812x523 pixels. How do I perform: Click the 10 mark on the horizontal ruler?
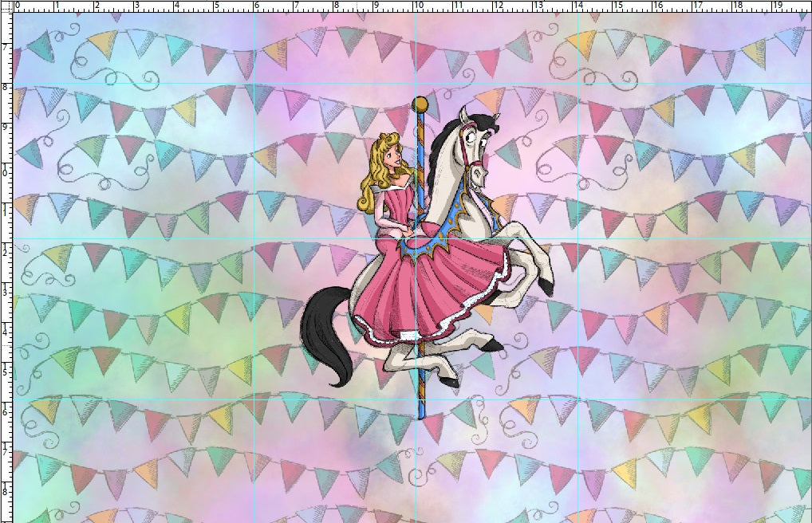click(x=416, y=6)
